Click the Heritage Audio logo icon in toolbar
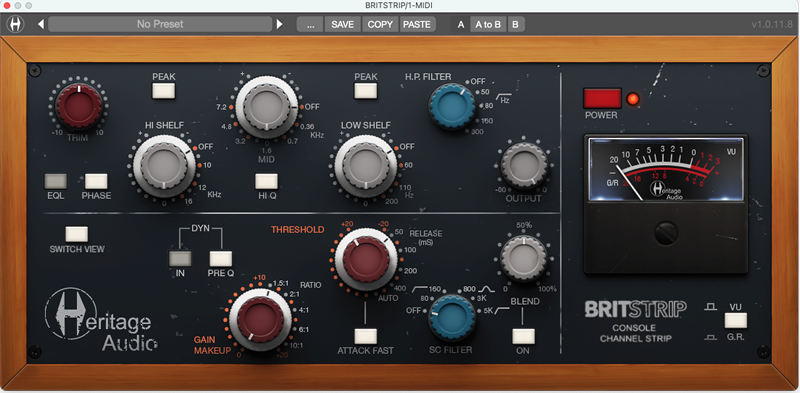 [x=15, y=24]
